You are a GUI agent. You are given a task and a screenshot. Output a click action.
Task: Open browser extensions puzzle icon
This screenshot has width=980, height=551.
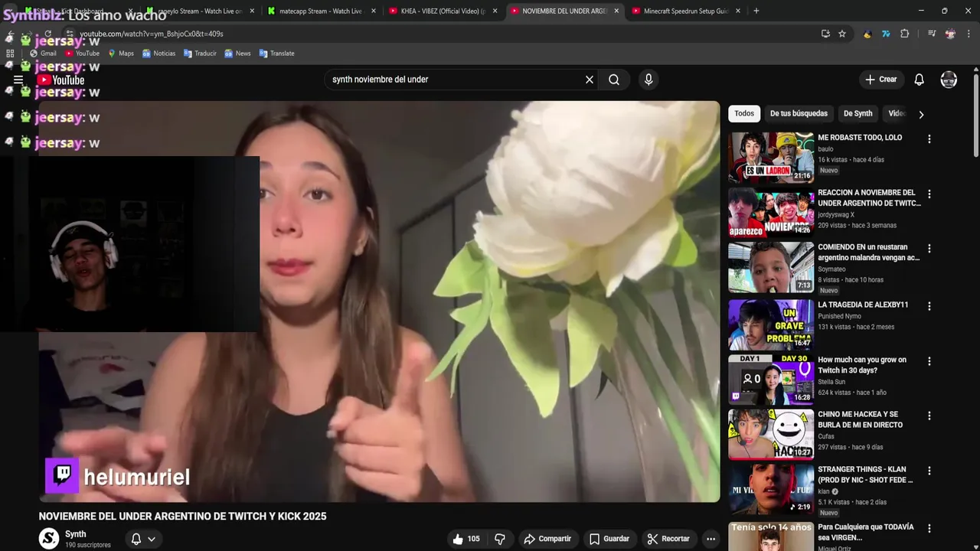pos(905,34)
